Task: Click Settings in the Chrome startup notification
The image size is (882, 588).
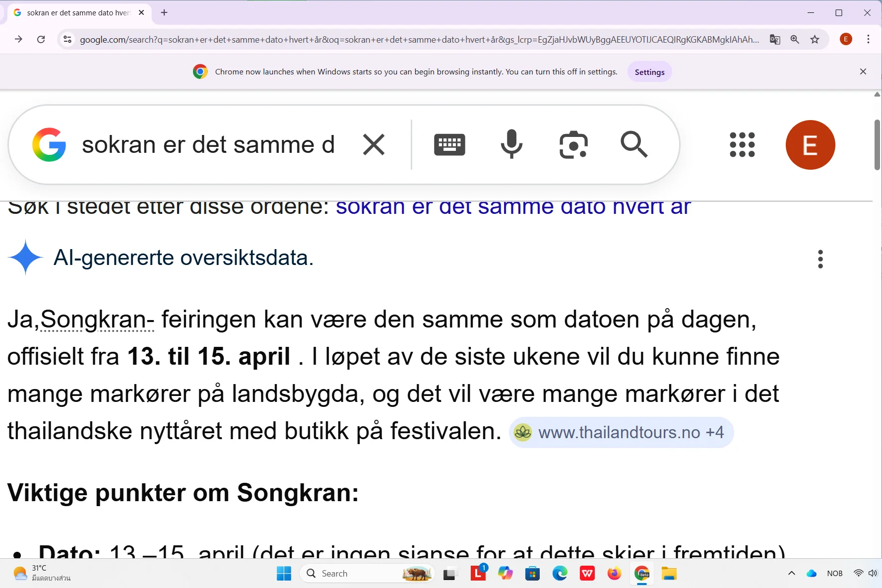Action: pos(649,71)
